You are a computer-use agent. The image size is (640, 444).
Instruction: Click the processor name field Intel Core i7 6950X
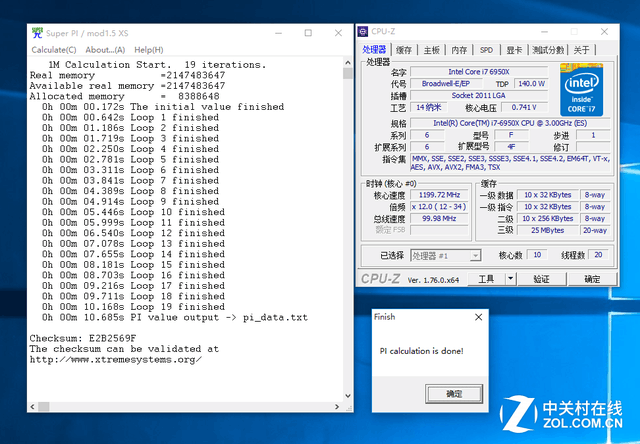pyautogui.click(x=479, y=72)
